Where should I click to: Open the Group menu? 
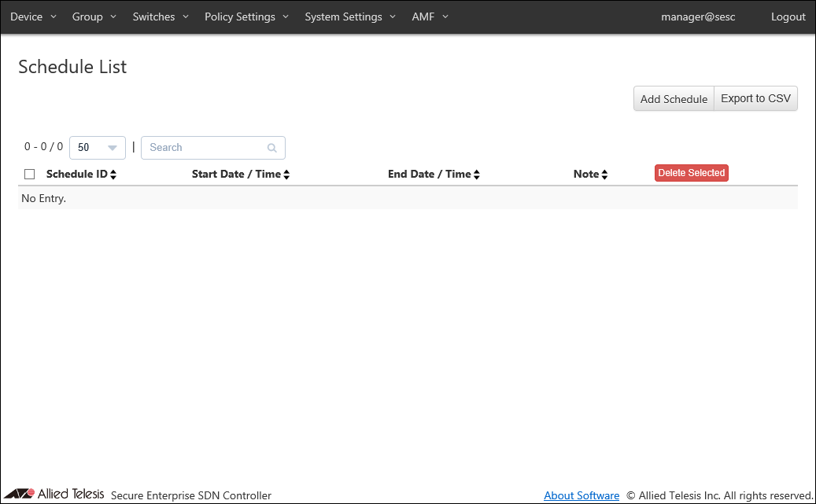pos(94,17)
